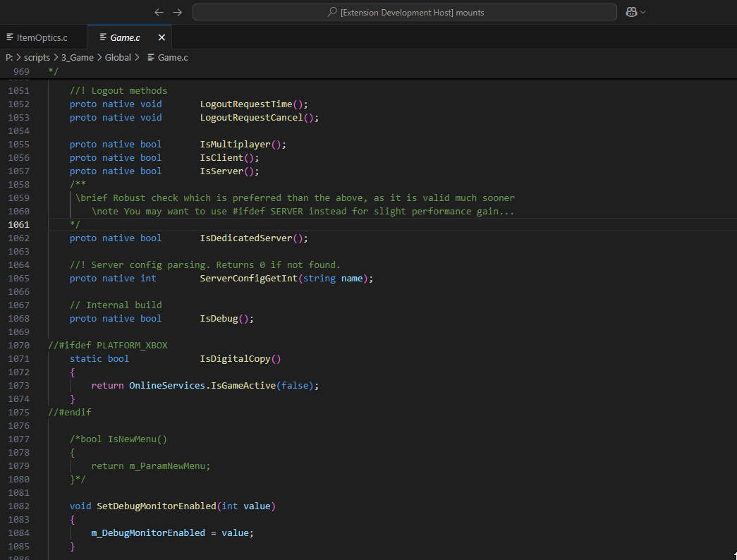Viewport: 737px width, 560px height.
Task: Click the 'string' parameter type
Action: 319,279
